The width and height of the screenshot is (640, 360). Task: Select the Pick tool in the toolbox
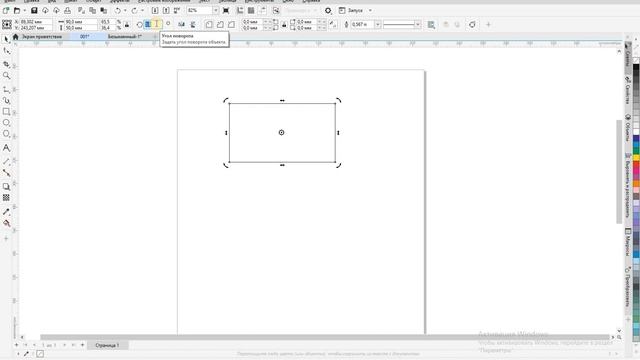click(6, 39)
